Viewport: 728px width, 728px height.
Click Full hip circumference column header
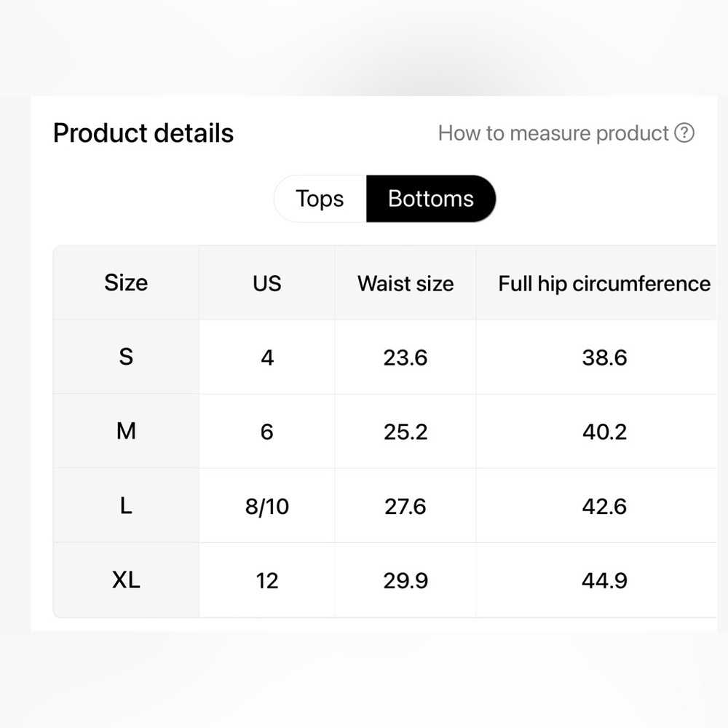604,282
